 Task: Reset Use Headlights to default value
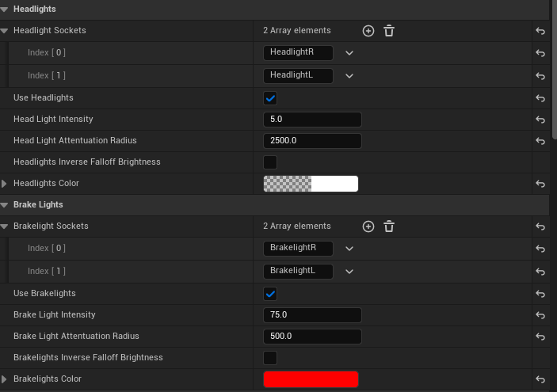click(x=540, y=98)
